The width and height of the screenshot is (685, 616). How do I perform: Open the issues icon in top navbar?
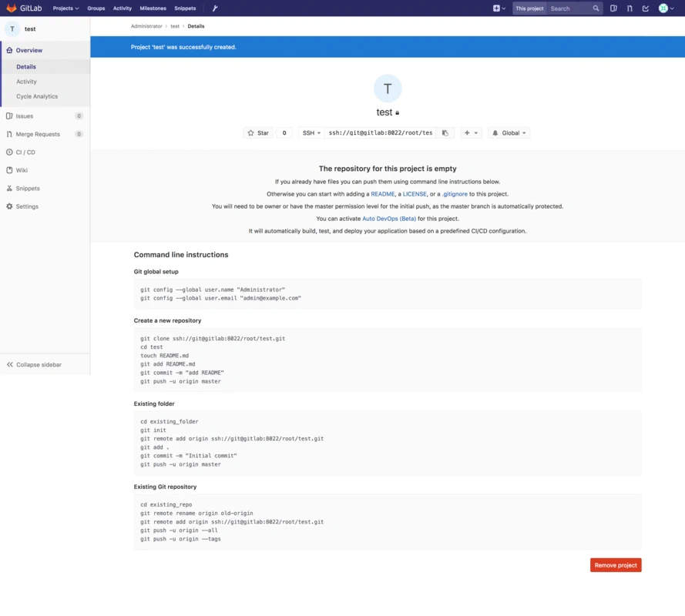pos(613,8)
